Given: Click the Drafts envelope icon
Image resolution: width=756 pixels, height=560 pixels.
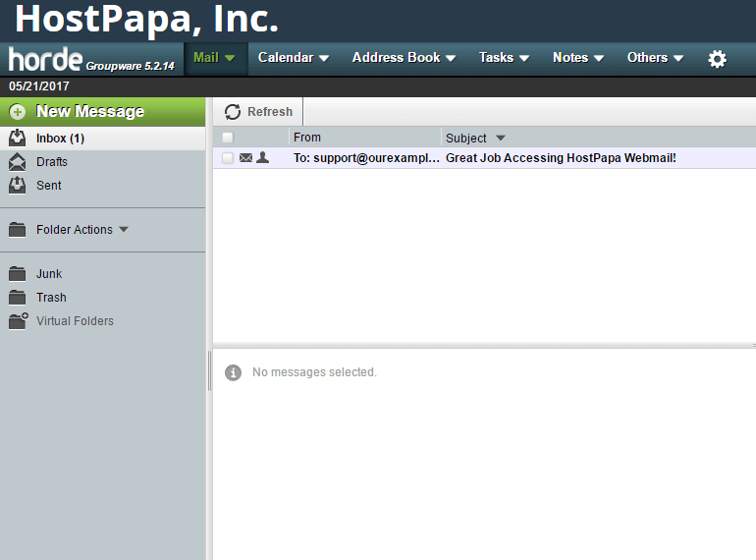Looking at the screenshot, I should coord(18,161).
